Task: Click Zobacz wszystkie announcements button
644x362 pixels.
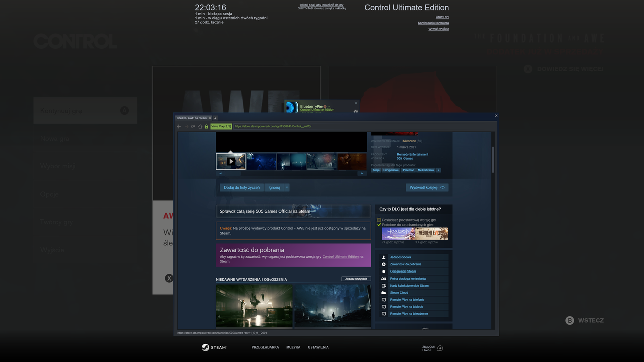Action: [x=356, y=279]
